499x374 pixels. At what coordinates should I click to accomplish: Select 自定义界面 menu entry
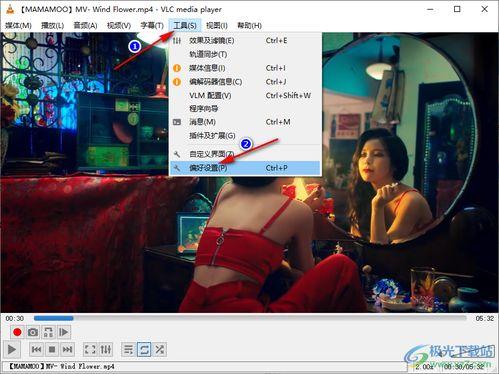tap(245, 154)
